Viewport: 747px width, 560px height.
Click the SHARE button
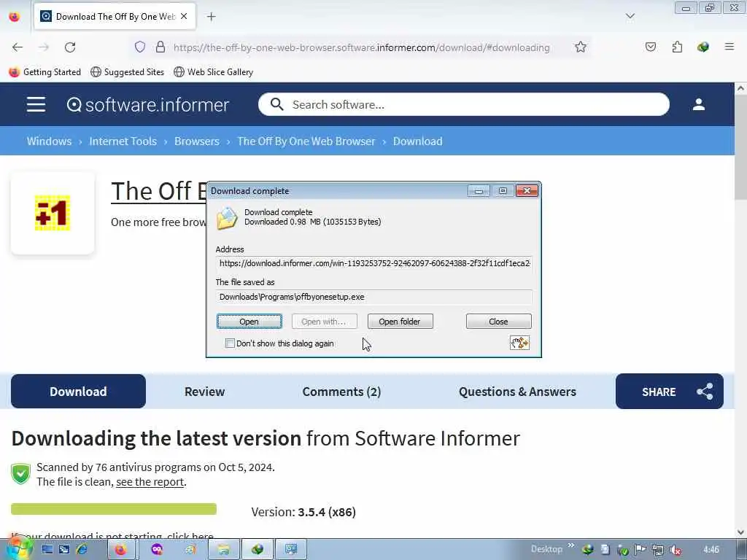670,392
